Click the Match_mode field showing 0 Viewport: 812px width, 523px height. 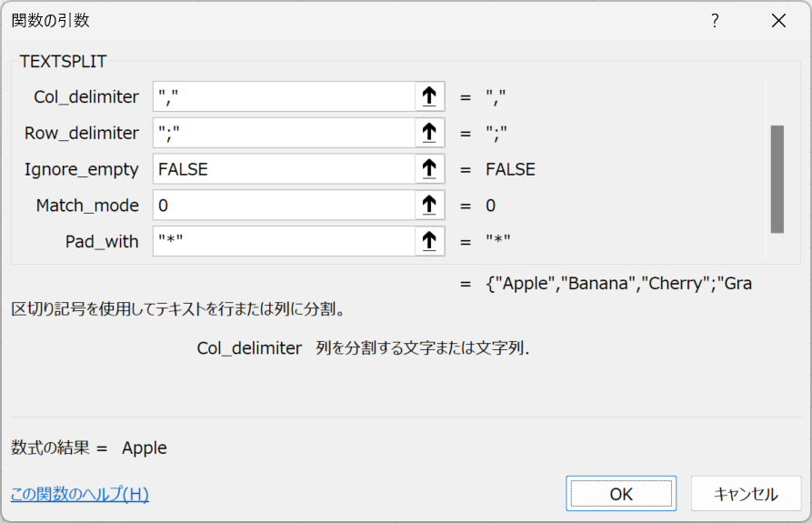(x=284, y=205)
